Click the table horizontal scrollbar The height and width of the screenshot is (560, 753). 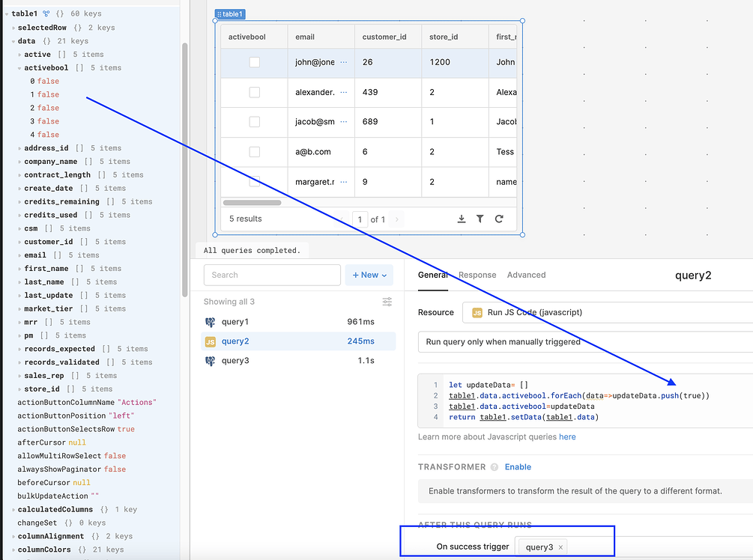(x=252, y=202)
